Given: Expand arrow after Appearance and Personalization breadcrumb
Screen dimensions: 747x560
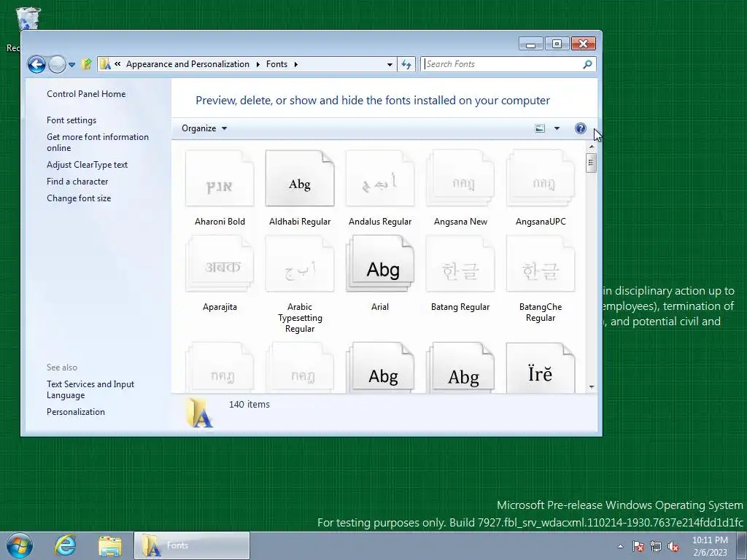Looking at the screenshot, I should [258, 64].
